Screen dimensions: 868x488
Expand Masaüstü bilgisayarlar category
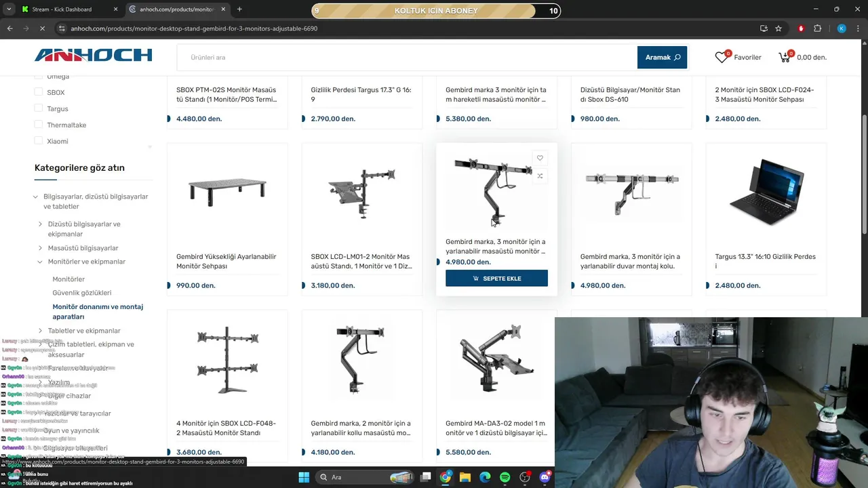(41, 248)
